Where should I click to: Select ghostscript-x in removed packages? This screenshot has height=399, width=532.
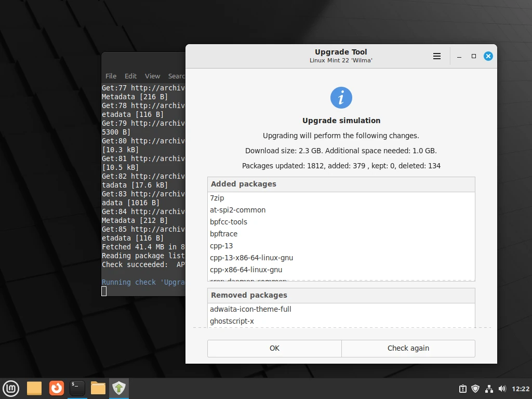pyautogui.click(x=232, y=321)
